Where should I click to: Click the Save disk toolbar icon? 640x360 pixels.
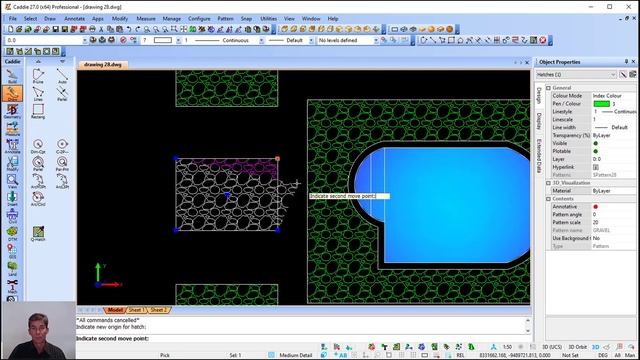(x=56, y=29)
